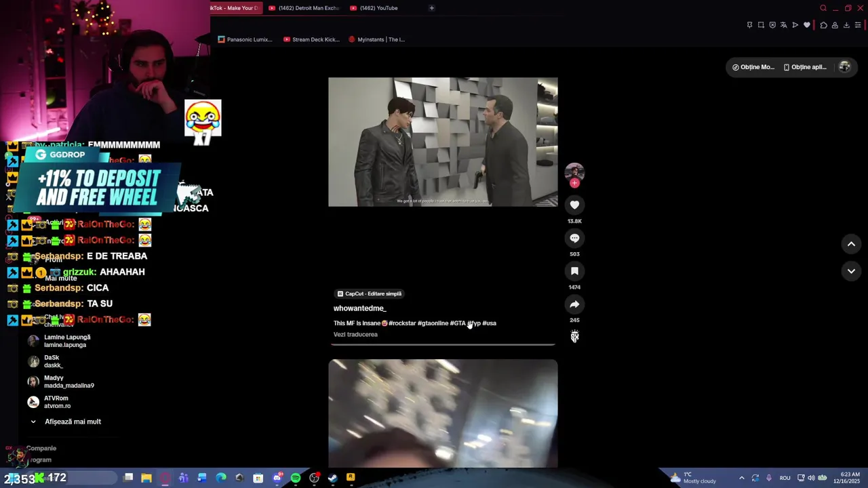Click the #rockstar hashtag
Screen dimensions: 868x488
(402, 323)
